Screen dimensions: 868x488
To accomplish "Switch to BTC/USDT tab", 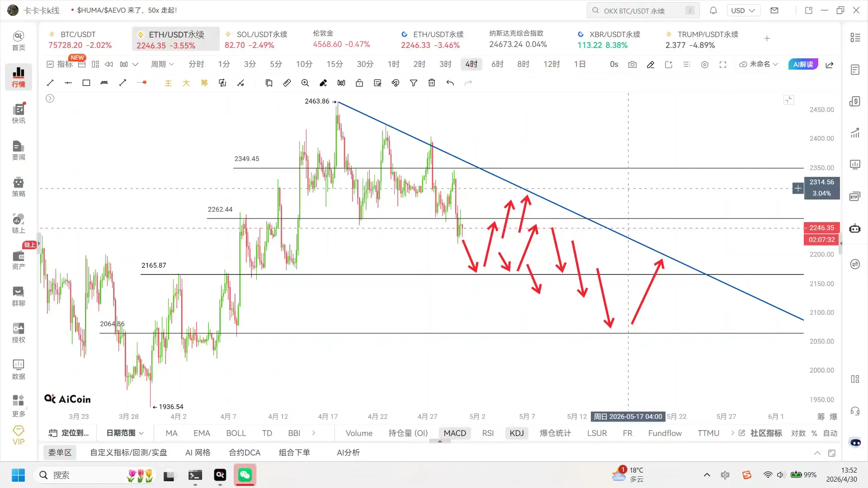I will pyautogui.click(x=80, y=39).
